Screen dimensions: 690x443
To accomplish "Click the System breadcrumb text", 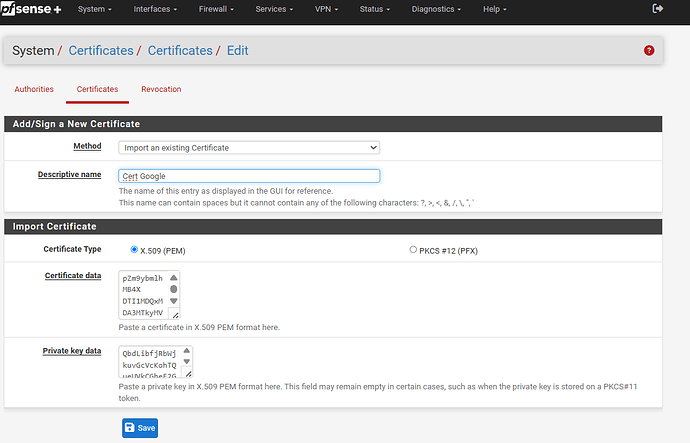I will click(33, 51).
